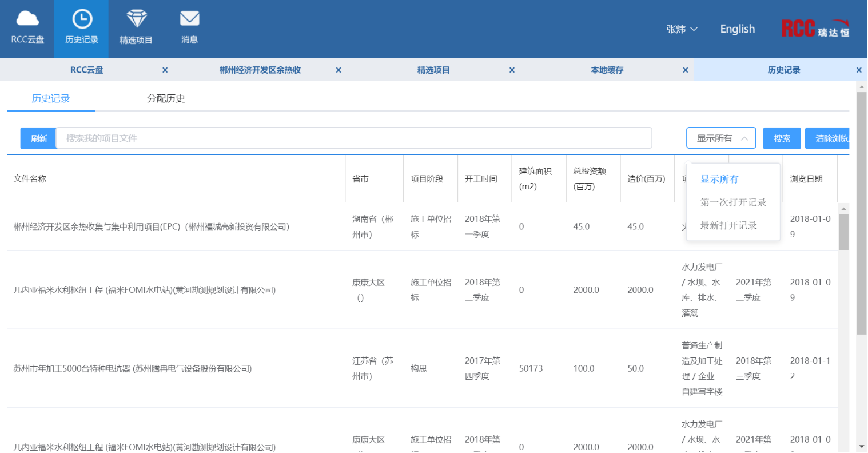868x453 pixels.
Task: Click the 江苏省（苏州市） cell
Action: coord(373,368)
